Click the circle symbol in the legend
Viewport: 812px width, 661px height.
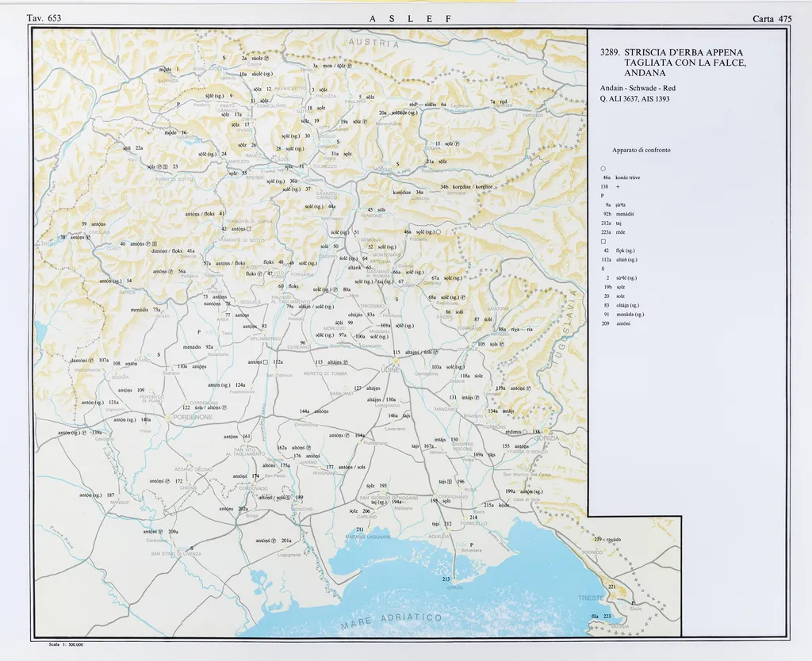pos(603,168)
